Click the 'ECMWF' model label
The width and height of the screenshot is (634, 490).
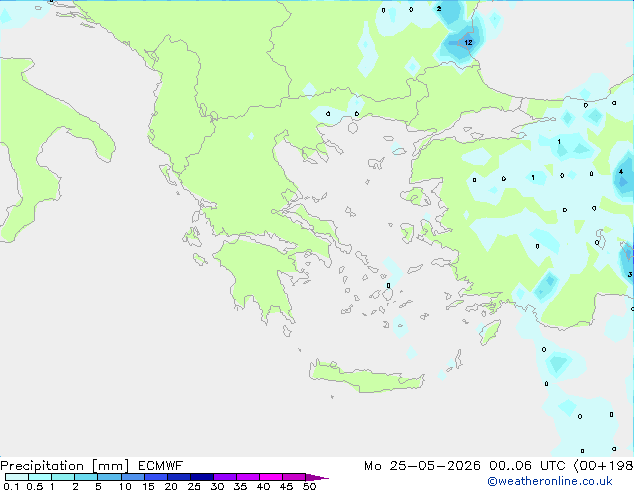coord(161,466)
